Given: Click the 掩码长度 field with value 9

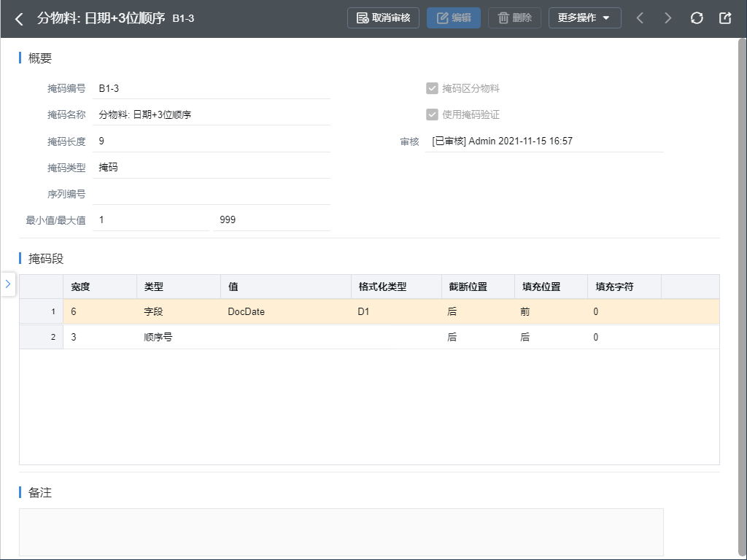Looking at the screenshot, I should click(x=212, y=141).
